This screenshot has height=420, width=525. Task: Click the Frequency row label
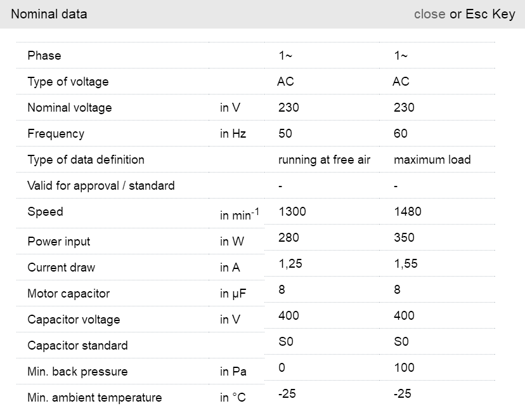point(56,134)
